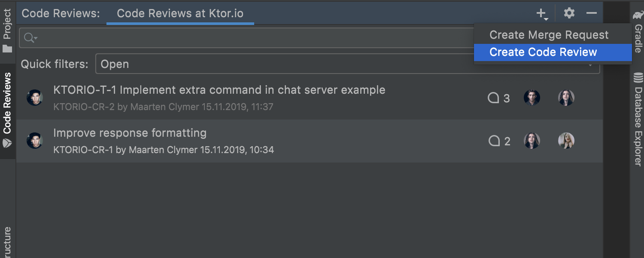This screenshot has width=644, height=258.
Task: Click into the code review search field
Action: [249, 38]
